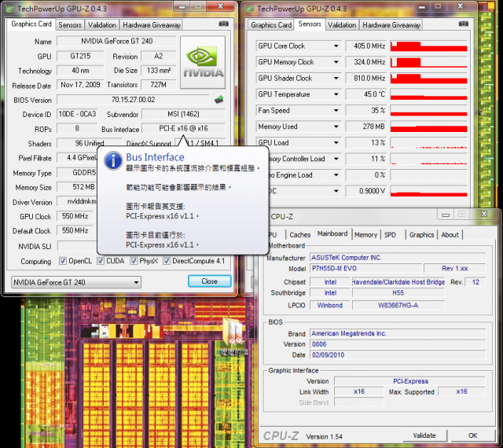Screen dimensions: 503x448
Task: Select the Caches tab in CPU-Z
Action: (300, 235)
